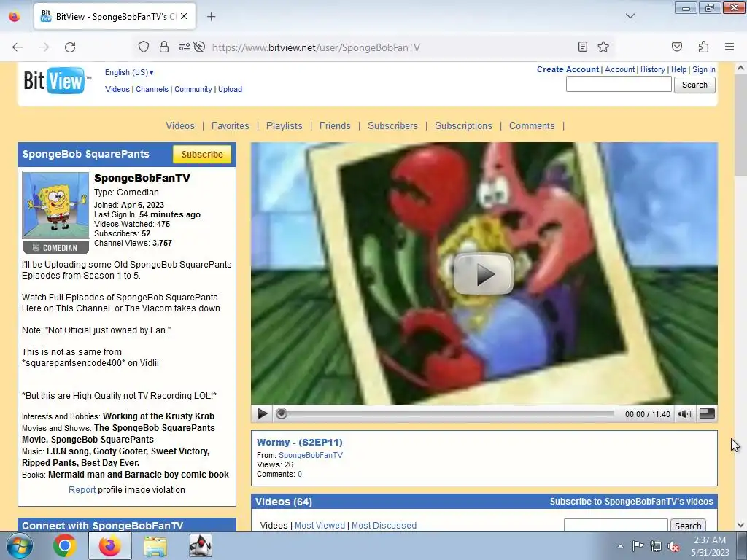Click the SpongeBob profile avatar
Viewport: 747px width, 560px height.
click(55, 205)
